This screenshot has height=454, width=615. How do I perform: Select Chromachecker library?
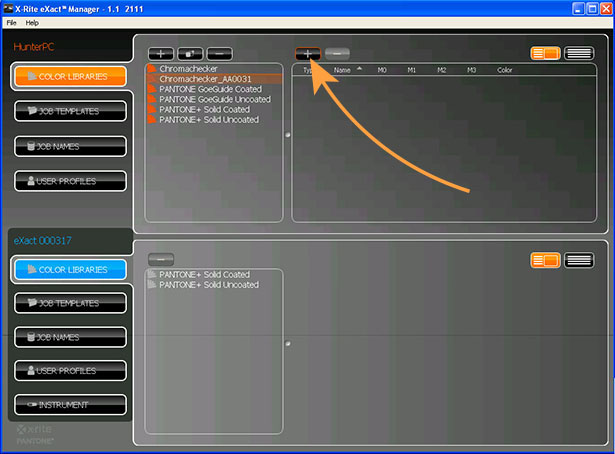[x=214, y=69]
